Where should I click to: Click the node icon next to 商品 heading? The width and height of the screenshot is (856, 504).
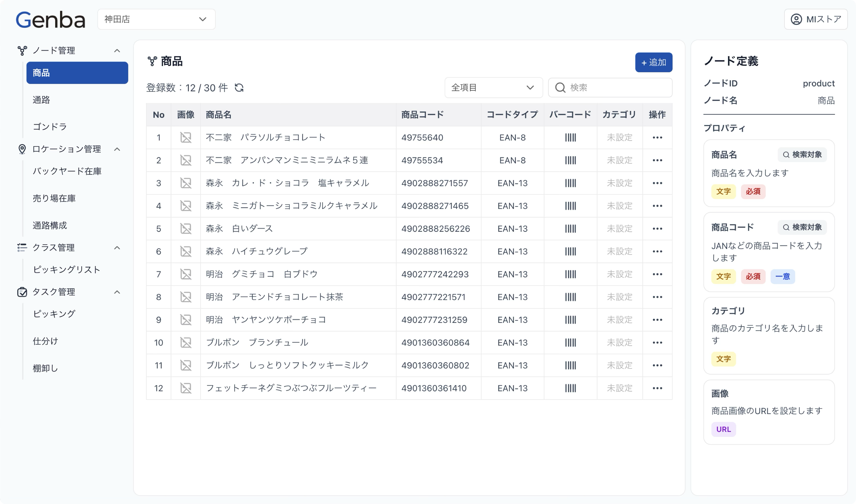(152, 61)
